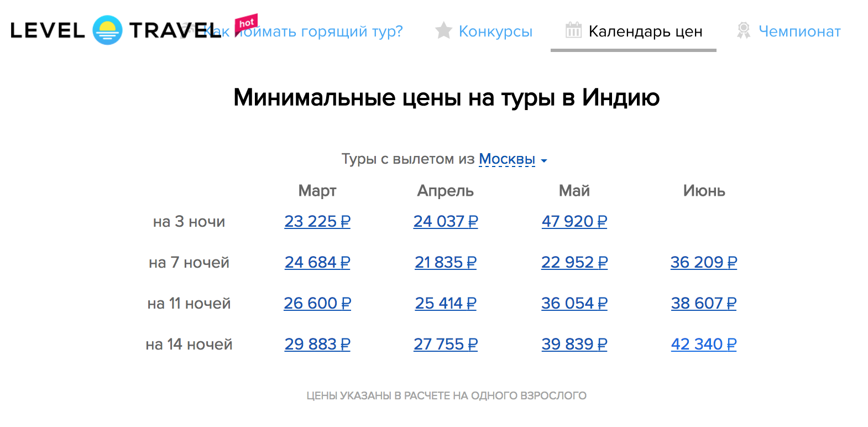Image resolution: width=868 pixels, height=427 pixels.
Task: Click the red hot badge icon
Action: pyautogui.click(x=247, y=24)
